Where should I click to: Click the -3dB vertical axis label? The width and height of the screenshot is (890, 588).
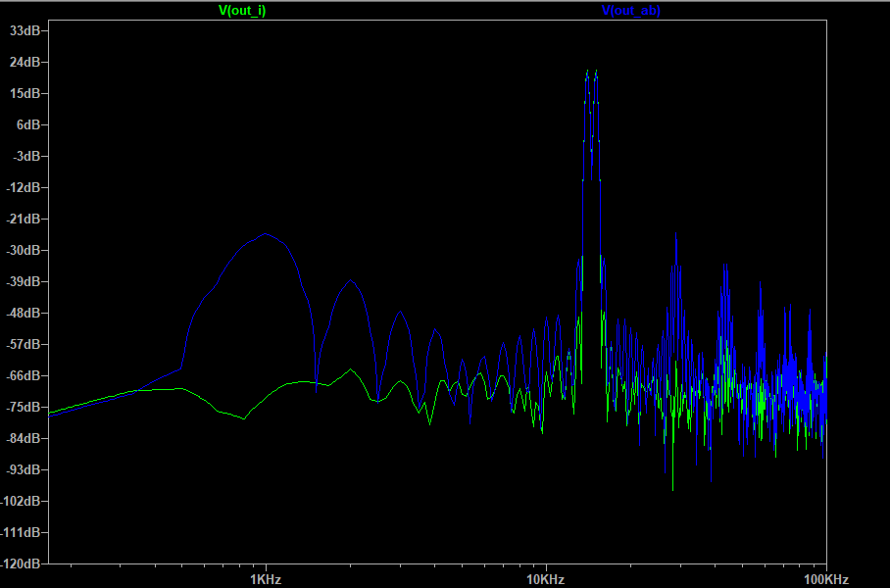26,156
